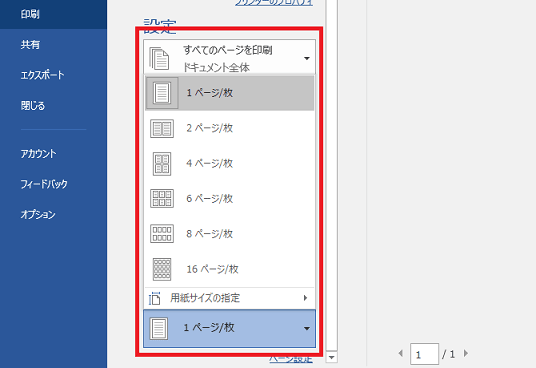Open フィードバック page
536x368 pixels.
44,184
